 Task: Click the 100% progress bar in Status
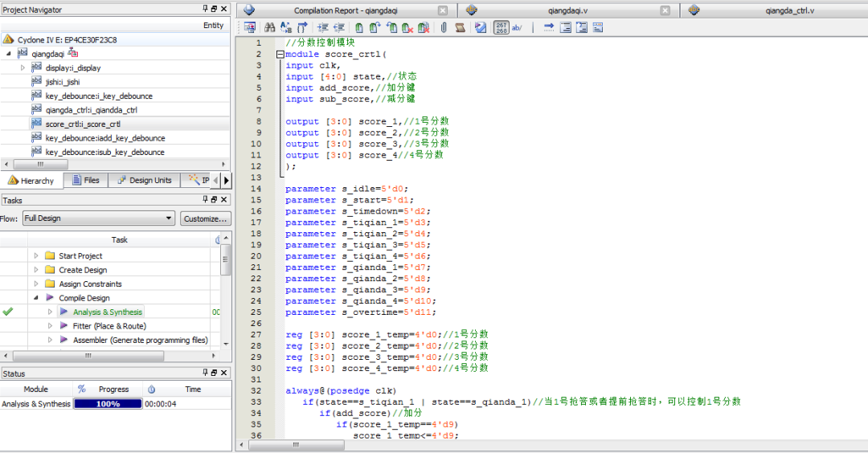pos(108,404)
